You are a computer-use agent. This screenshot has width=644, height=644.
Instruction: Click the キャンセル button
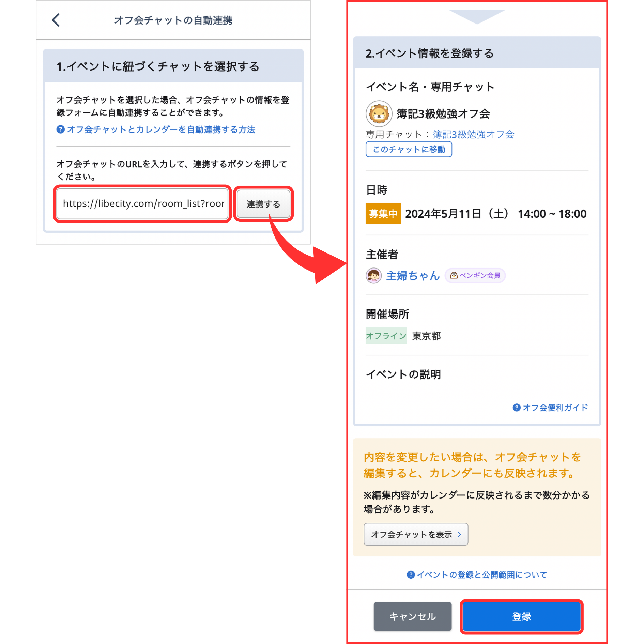412,616
